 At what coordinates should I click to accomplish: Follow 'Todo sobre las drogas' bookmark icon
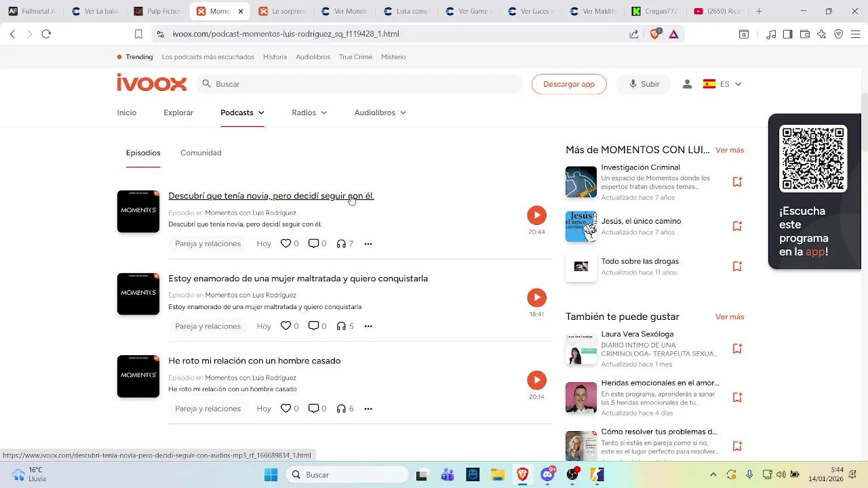tap(737, 266)
